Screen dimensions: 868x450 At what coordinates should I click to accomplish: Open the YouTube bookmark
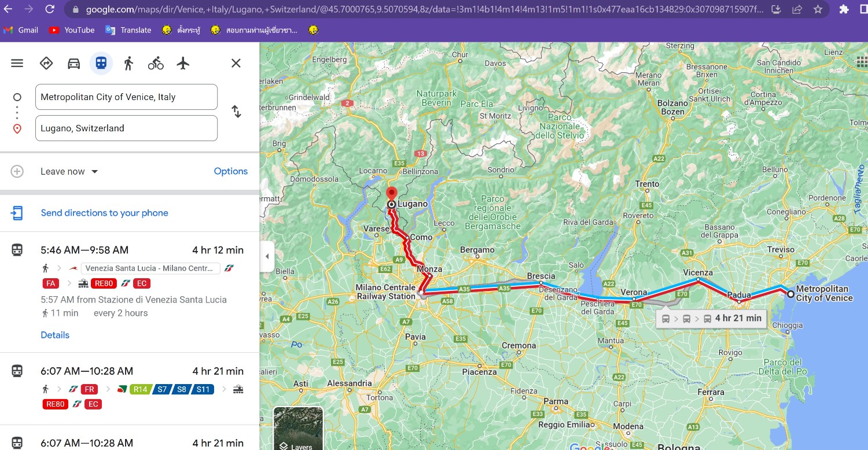point(72,30)
